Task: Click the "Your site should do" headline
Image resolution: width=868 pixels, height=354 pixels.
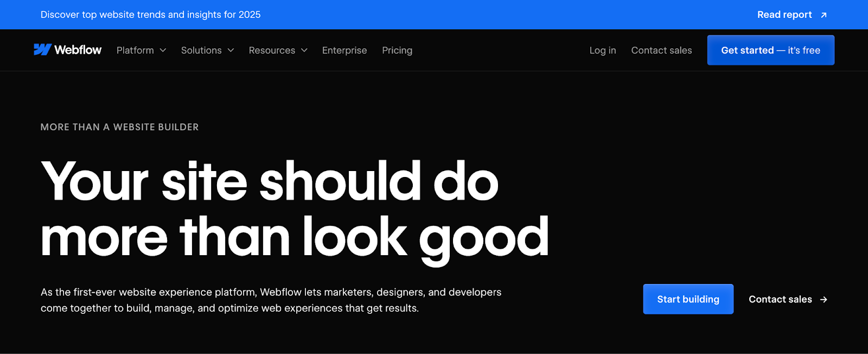Action: 270,181
